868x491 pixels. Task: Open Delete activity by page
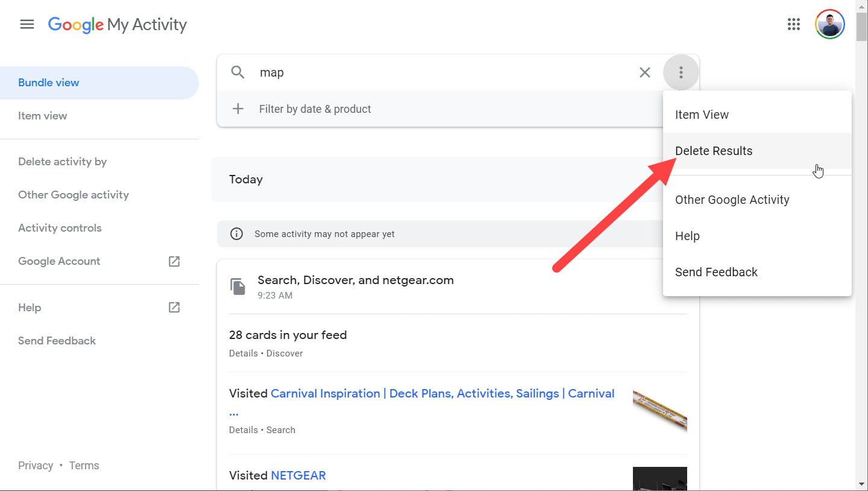click(x=62, y=161)
